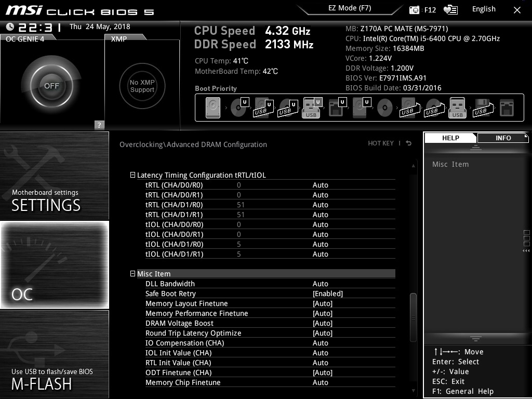Change language from English
This screenshot has width=532, height=399.
[x=484, y=9]
